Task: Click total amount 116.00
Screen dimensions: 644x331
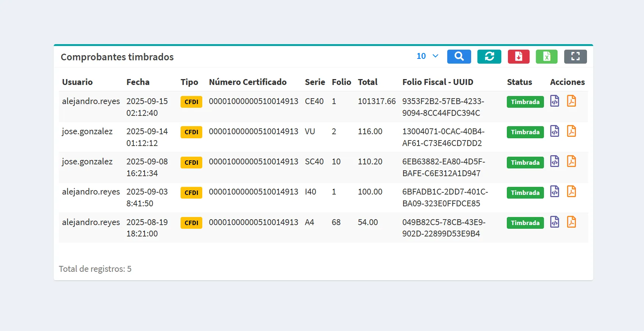Action: click(x=370, y=131)
